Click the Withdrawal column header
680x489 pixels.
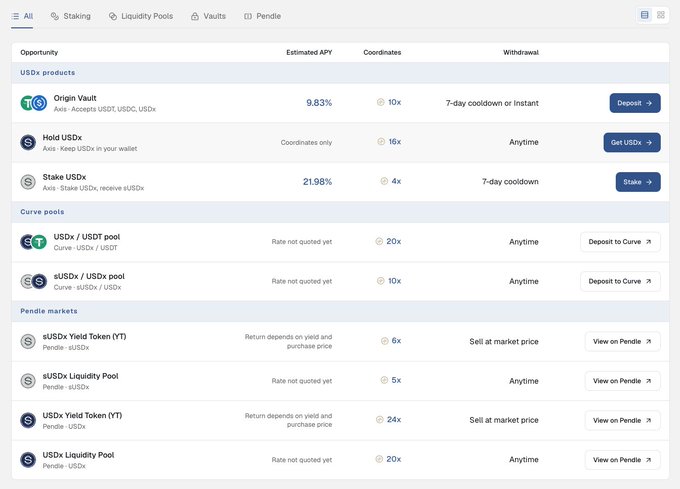pyautogui.click(x=521, y=52)
